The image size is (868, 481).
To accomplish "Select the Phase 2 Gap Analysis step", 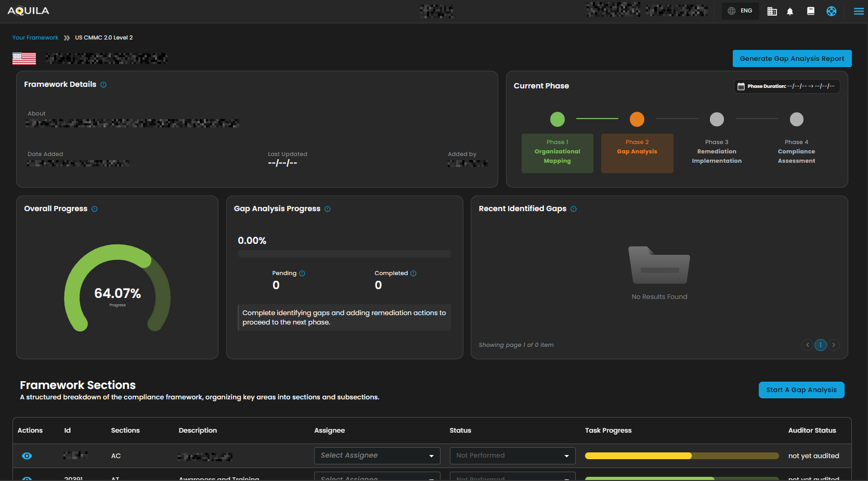I will click(637, 153).
